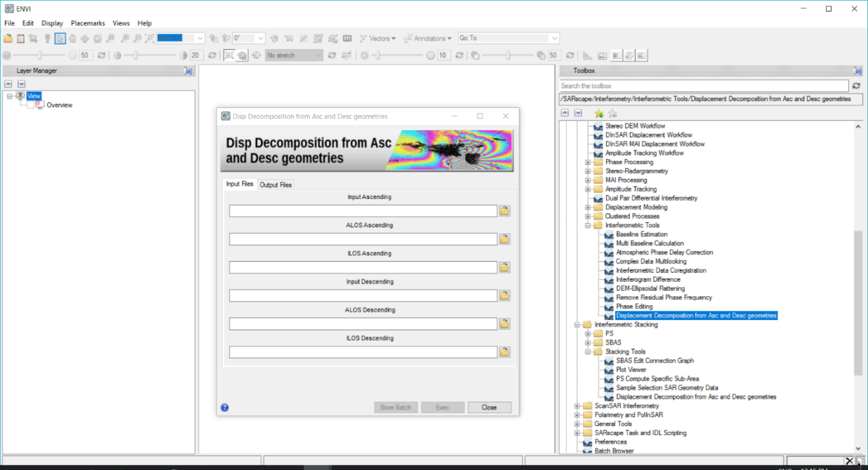Browse for ALOS Descending file
The image size is (868, 470).
pyautogui.click(x=505, y=324)
